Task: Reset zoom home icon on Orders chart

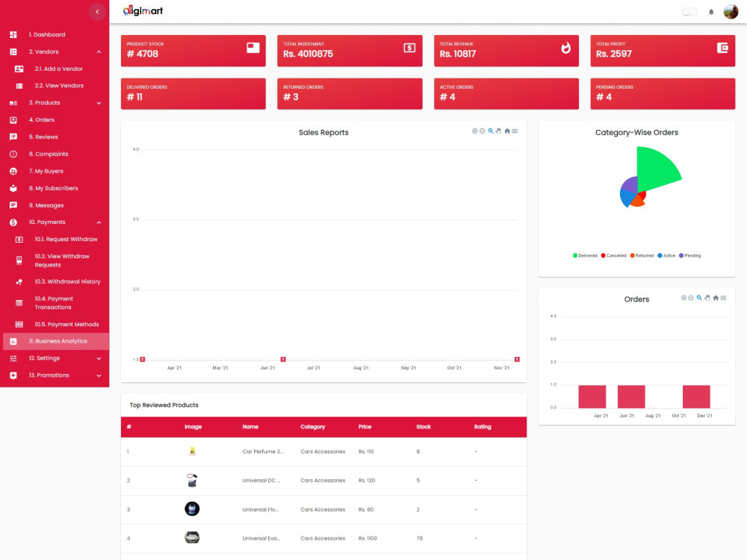Action: click(716, 298)
